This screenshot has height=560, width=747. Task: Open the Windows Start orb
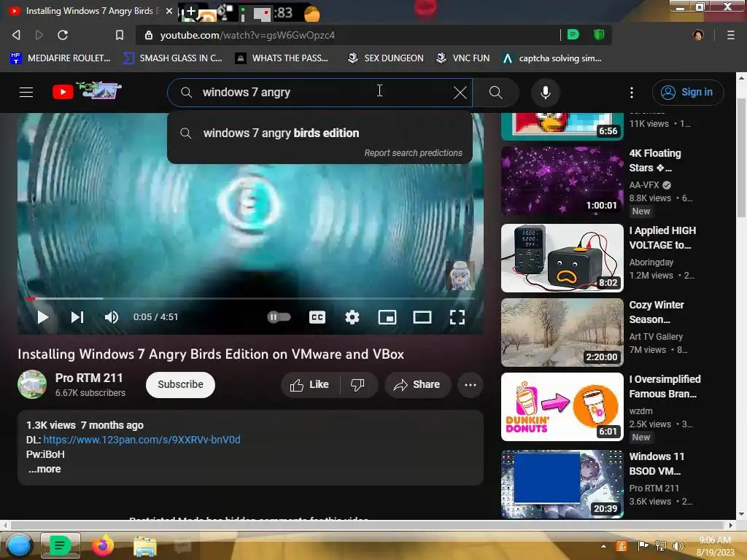19,545
